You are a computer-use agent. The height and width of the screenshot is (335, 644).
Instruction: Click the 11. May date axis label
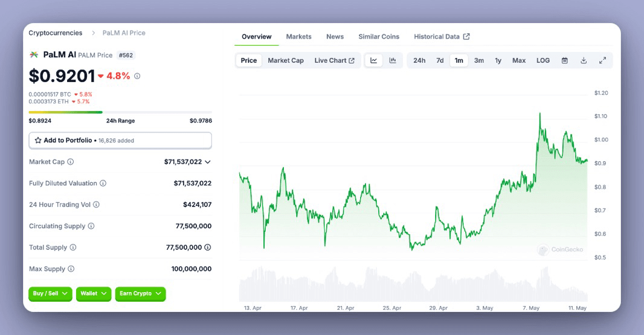click(x=578, y=308)
